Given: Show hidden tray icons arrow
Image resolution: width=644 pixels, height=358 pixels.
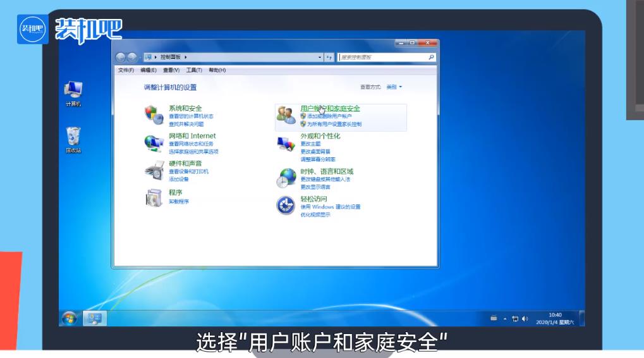Looking at the screenshot, I should 505,319.
